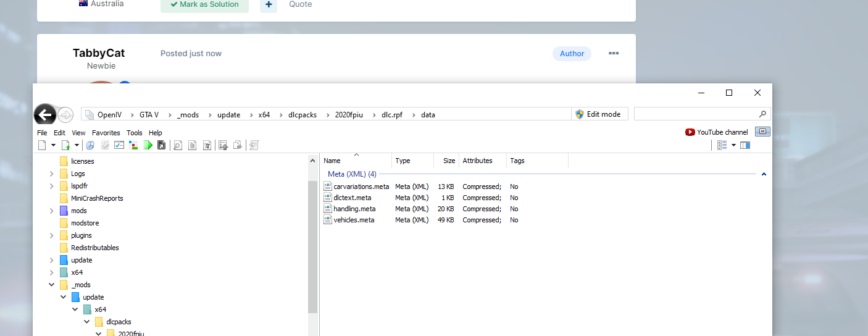
Task: Click the magnifier search icon in search box
Action: 763,114
